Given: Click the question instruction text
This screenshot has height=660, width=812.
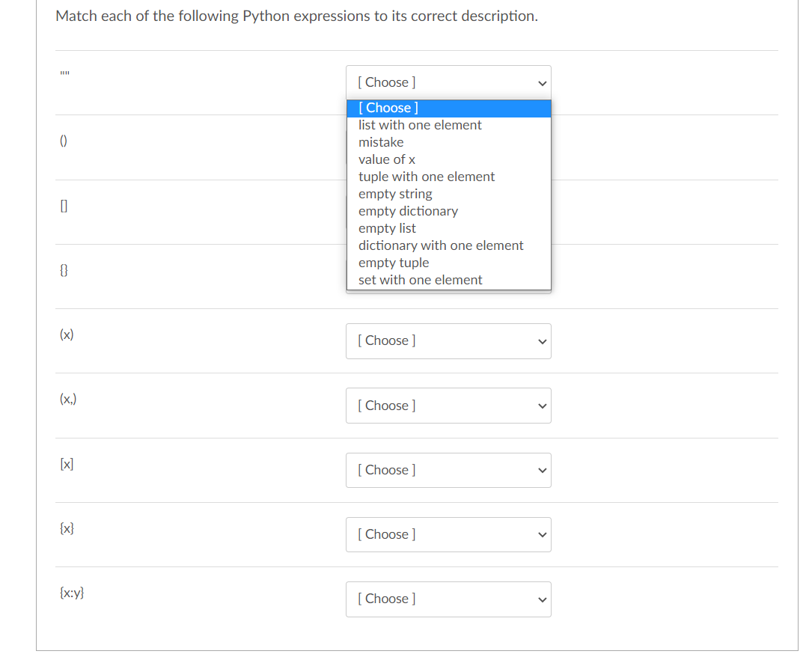Looking at the screenshot, I should (296, 16).
